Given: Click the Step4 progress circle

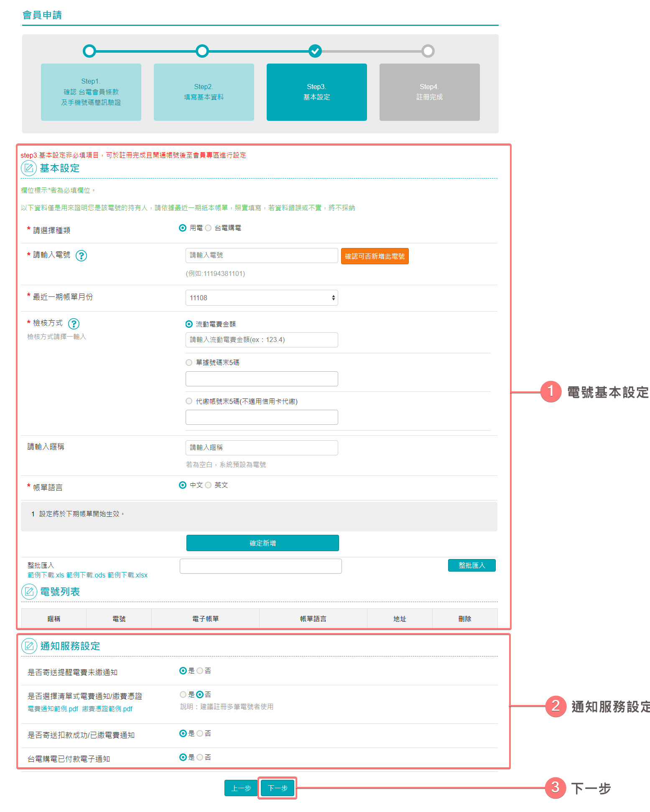Looking at the screenshot, I should (x=428, y=51).
